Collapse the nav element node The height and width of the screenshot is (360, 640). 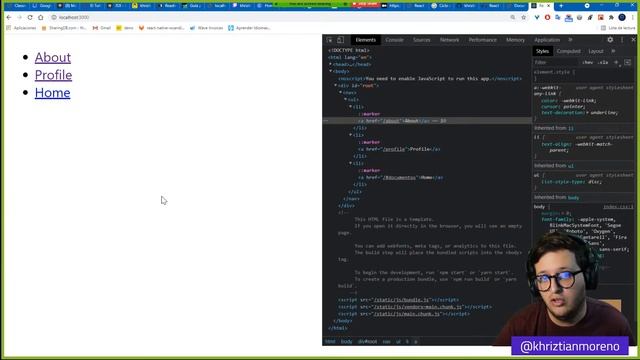click(340, 93)
